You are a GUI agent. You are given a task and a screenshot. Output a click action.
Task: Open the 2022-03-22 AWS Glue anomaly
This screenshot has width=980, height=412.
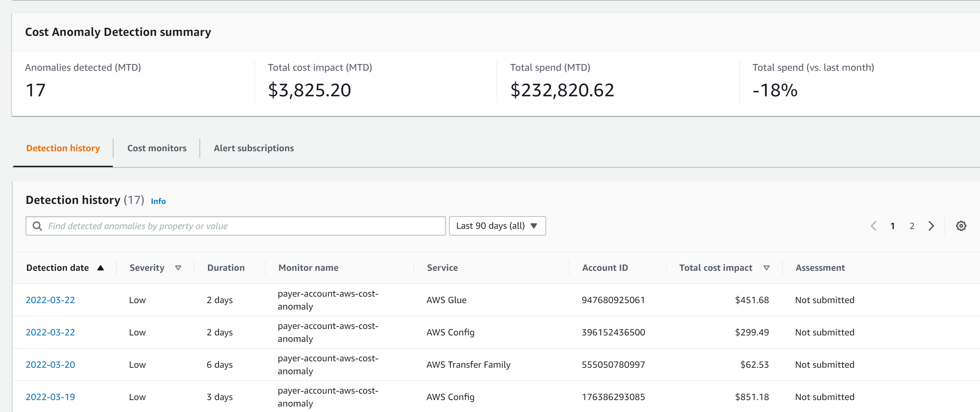50,300
